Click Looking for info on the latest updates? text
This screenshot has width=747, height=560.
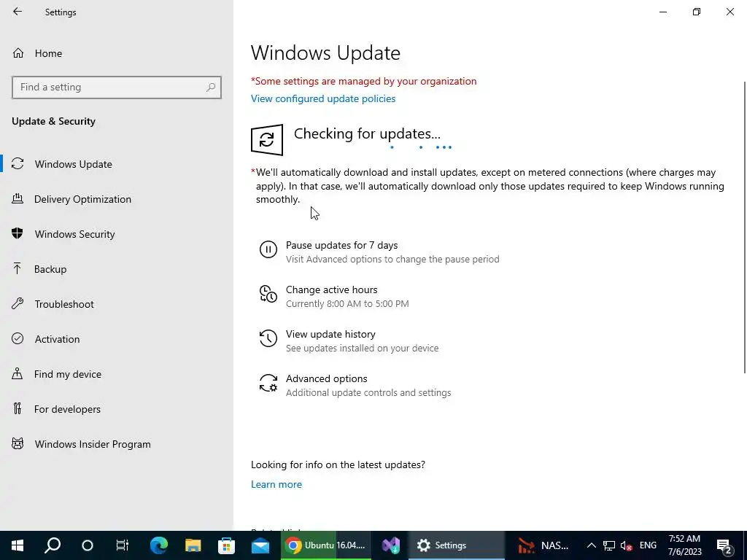click(338, 464)
